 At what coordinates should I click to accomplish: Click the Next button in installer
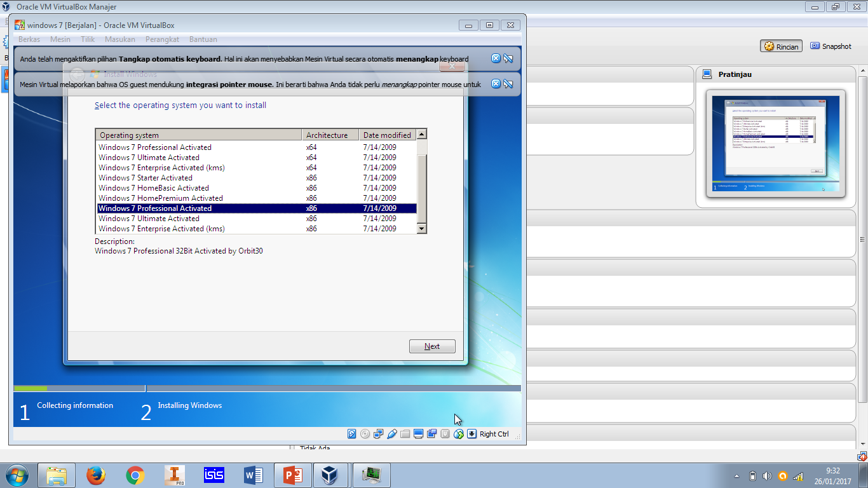pyautogui.click(x=432, y=346)
